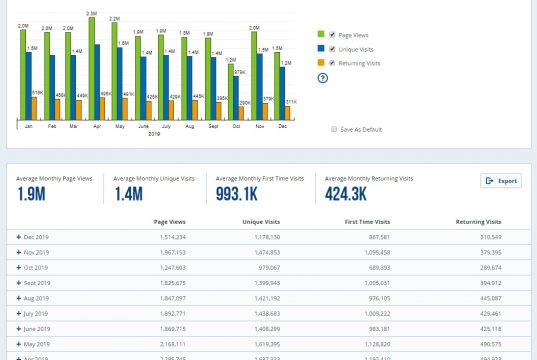
Task: Click the help question mark icon
Action: (x=323, y=78)
